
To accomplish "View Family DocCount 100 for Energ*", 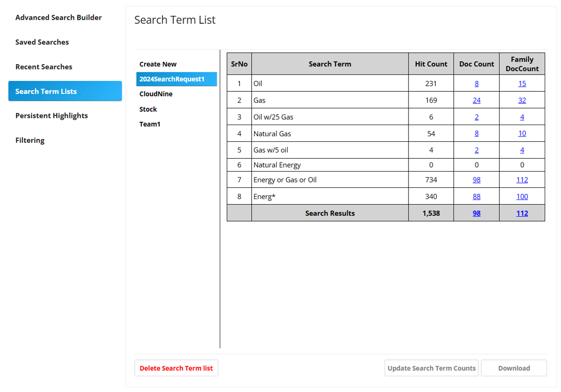I will pos(522,196).
